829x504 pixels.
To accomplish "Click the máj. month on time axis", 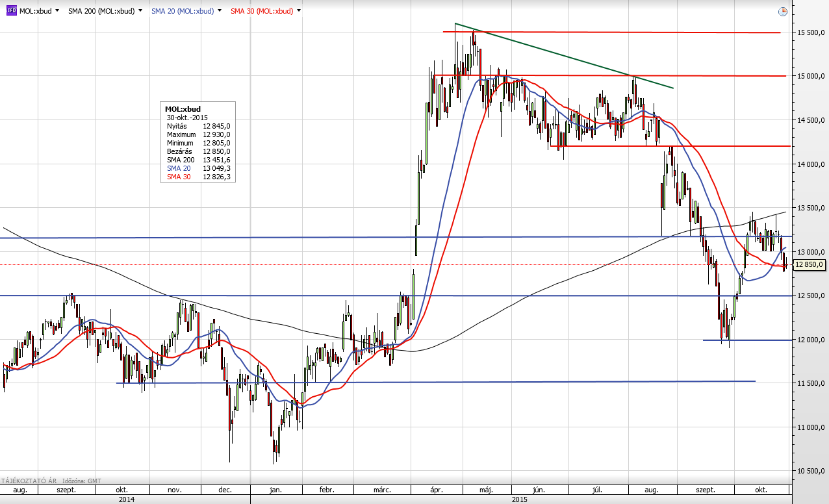I will click(487, 490).
